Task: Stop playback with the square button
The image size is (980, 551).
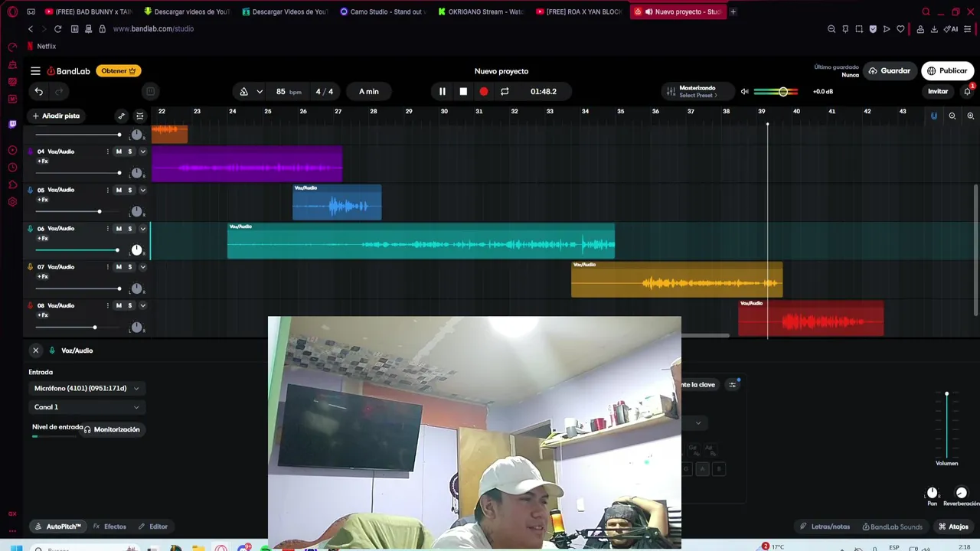Action: click(x=463, y=91)
